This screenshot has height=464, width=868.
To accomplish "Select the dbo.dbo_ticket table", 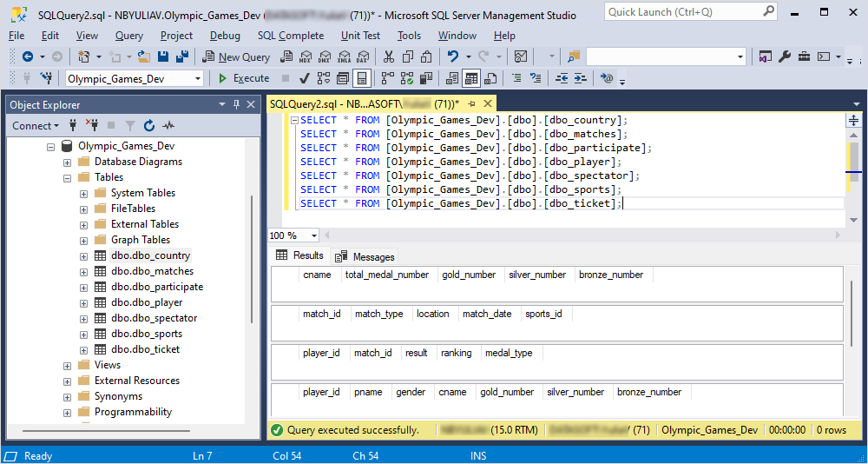I will 146,349.
